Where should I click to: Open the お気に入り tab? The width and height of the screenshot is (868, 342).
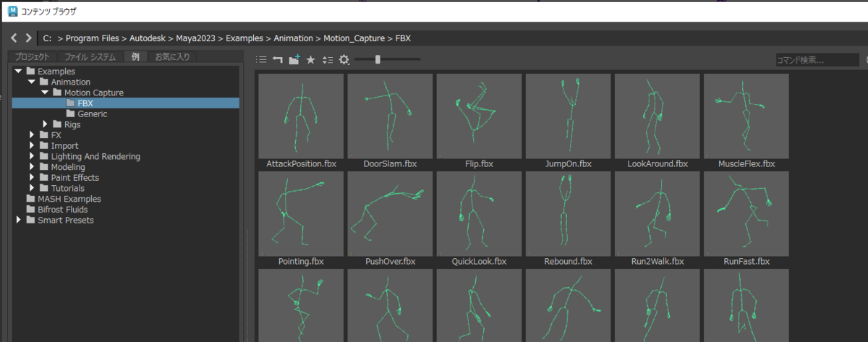[172, 56]
